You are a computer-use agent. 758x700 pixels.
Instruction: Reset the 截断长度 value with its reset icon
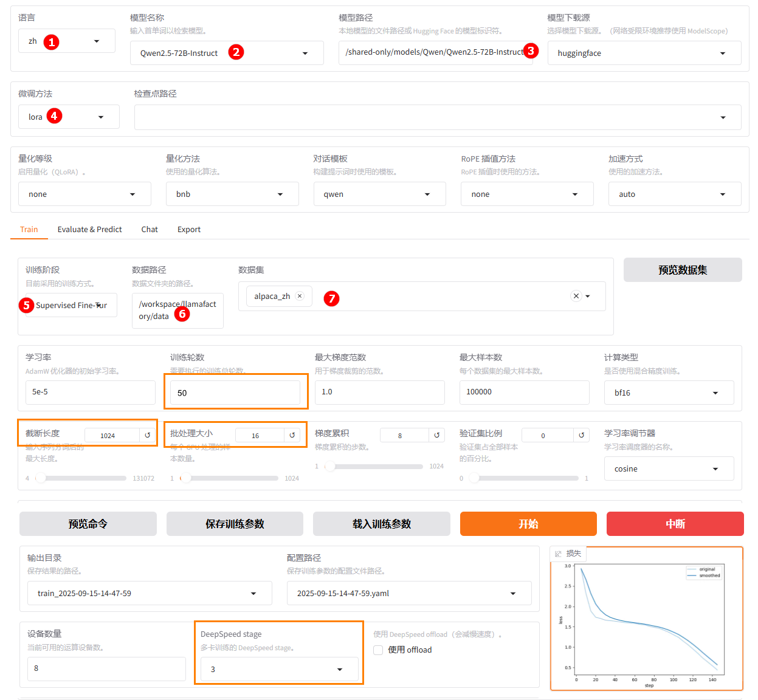(x=147, y=435)
